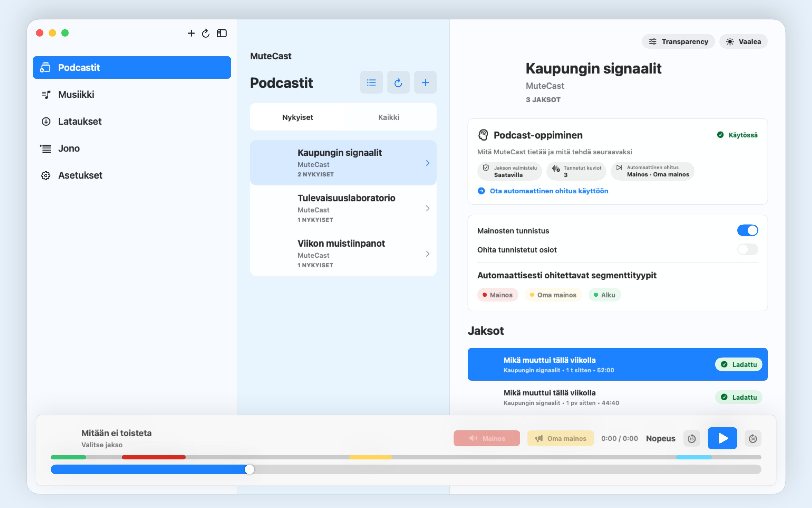Select the Viikon muistiinpanot podcast title
812x508 pixels.
point(341,243)
